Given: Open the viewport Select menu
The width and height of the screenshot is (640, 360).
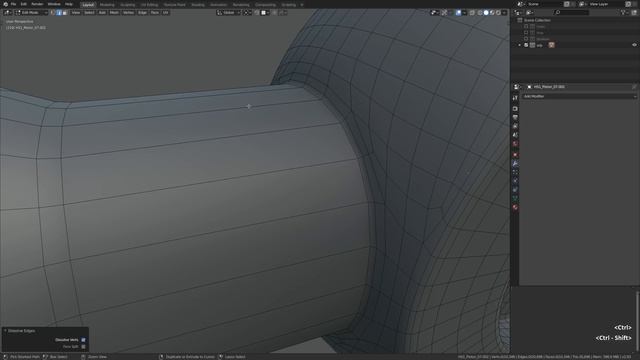Looking at the screenshot, I should tap(89, 13).
